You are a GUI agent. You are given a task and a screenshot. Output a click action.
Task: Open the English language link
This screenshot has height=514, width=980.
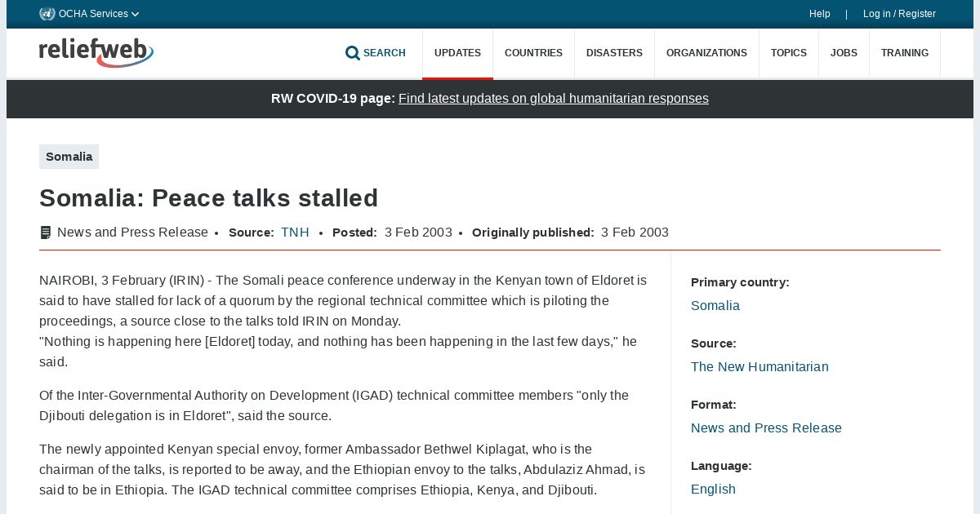tap(713, 490)
